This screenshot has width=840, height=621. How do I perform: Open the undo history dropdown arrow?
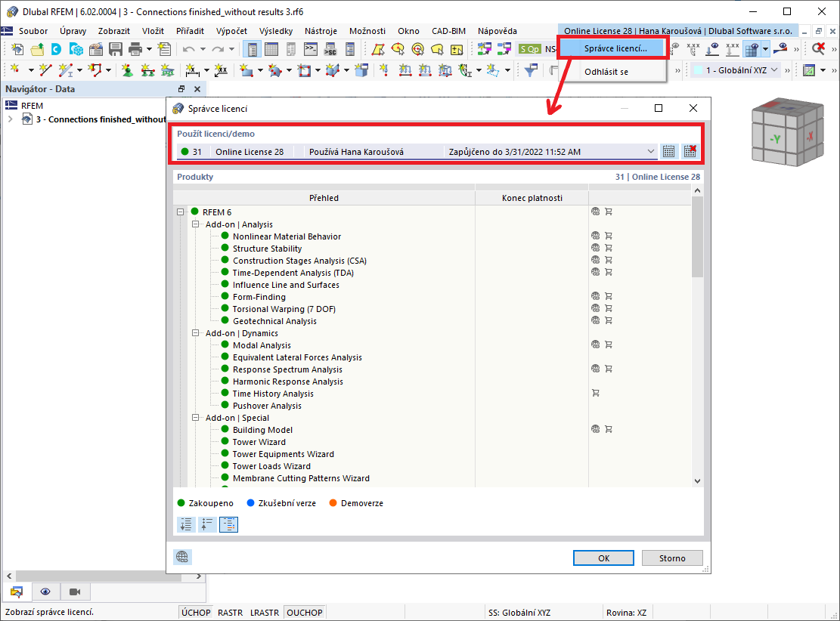203,50
